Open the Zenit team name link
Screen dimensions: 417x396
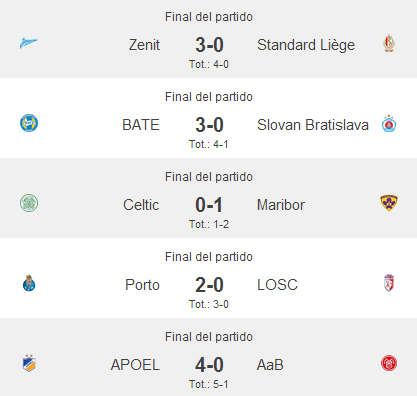click(x=144, y=45)
